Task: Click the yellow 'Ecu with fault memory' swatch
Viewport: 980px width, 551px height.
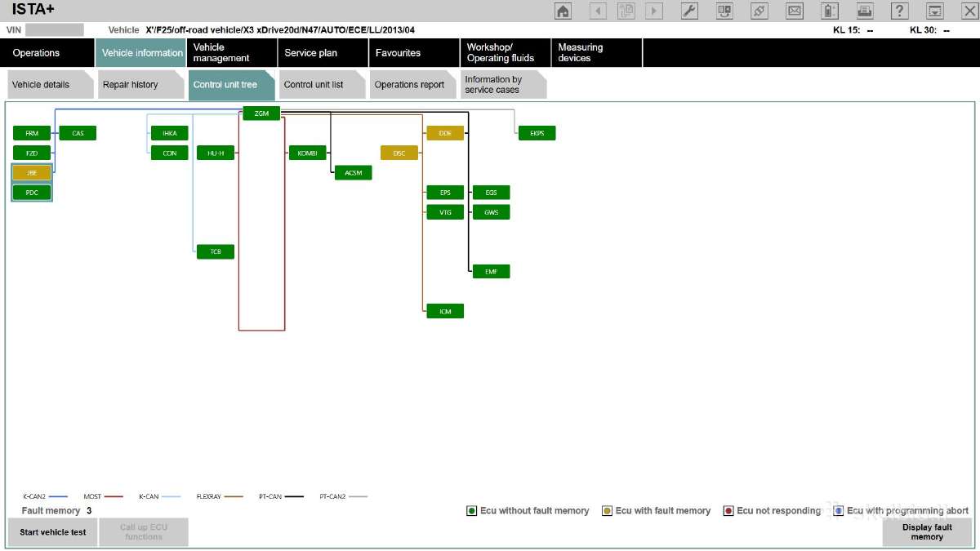Action: 607,511
